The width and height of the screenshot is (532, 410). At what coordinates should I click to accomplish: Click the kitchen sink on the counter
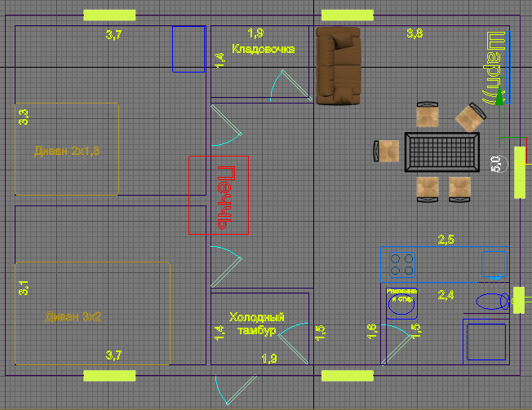click(493, 264)
